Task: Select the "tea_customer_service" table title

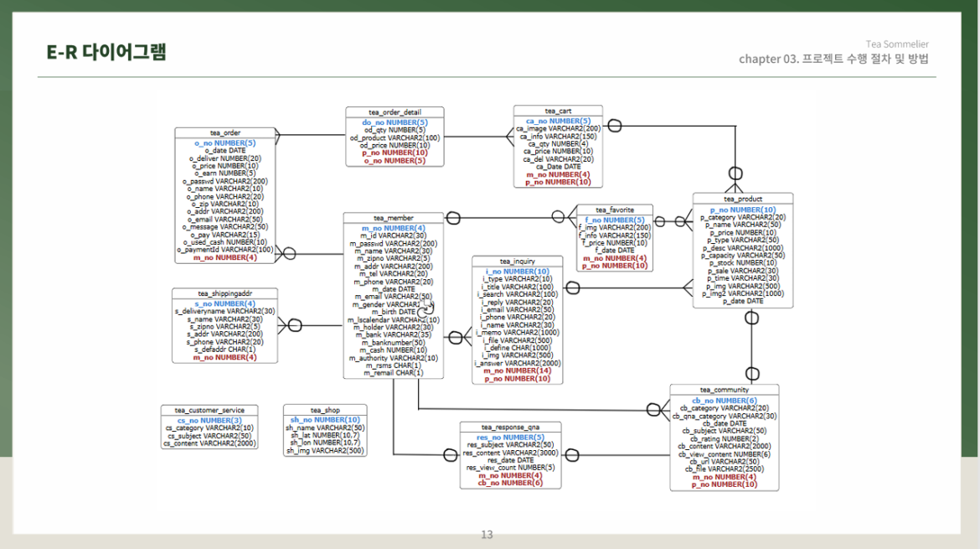Action: tap(209, 410)
